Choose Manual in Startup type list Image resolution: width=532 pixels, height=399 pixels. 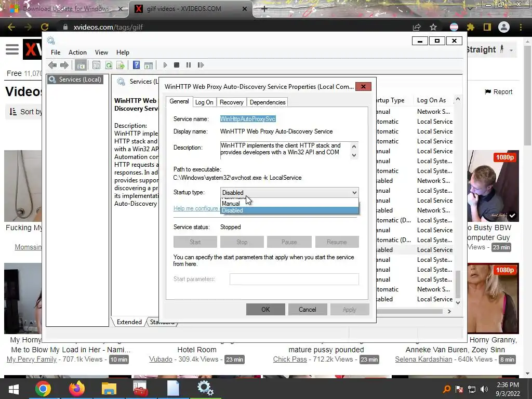pyautogui.click(x=289, y=204)
